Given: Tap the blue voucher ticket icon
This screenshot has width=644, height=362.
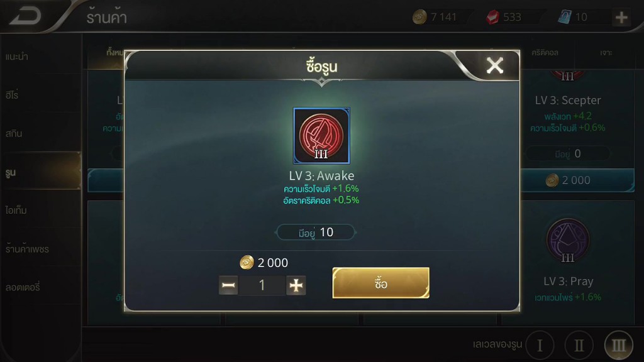Looking at the screenshot, I should tap(565, 17).
